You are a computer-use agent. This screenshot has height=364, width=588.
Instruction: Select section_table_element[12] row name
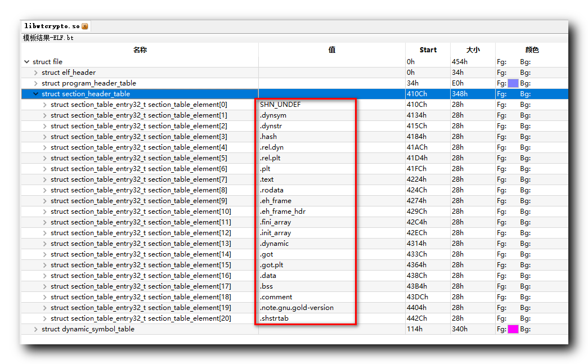pyautogui.click(x=141, y=233)
